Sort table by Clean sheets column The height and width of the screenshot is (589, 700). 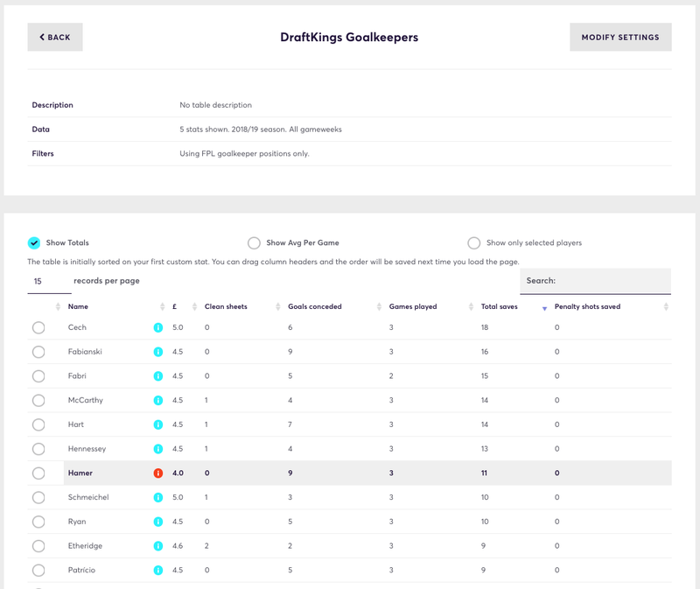pyautogui.click(x=226, y=306)
